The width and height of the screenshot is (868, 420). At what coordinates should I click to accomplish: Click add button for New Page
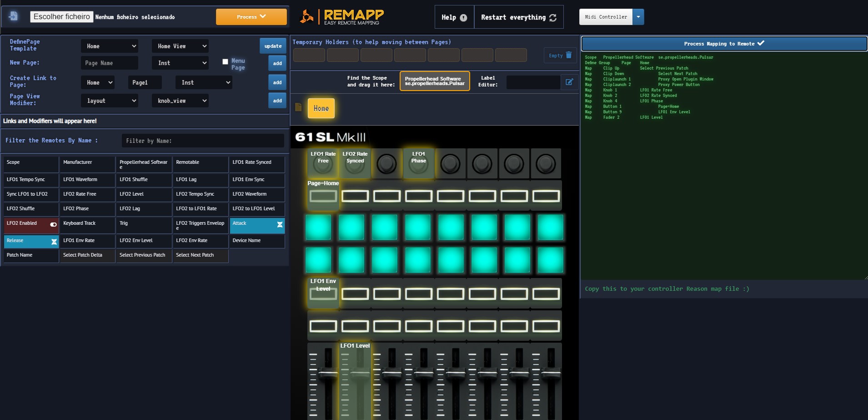[277, 63]
